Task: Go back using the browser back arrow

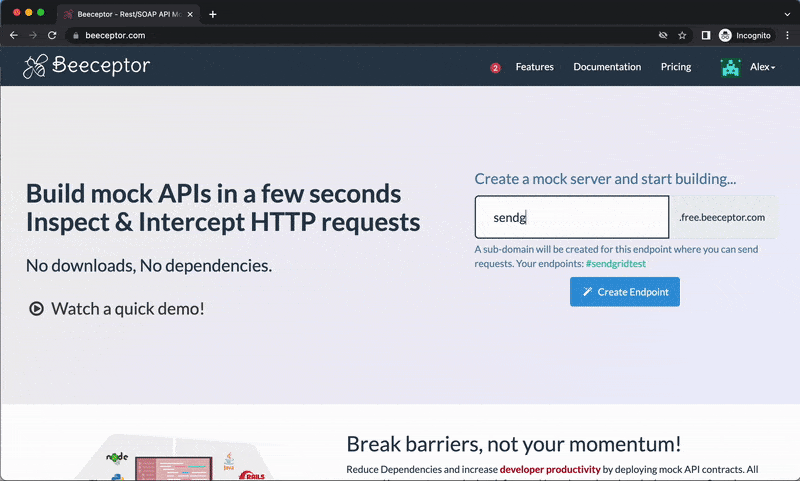Action: pos(14,35)
